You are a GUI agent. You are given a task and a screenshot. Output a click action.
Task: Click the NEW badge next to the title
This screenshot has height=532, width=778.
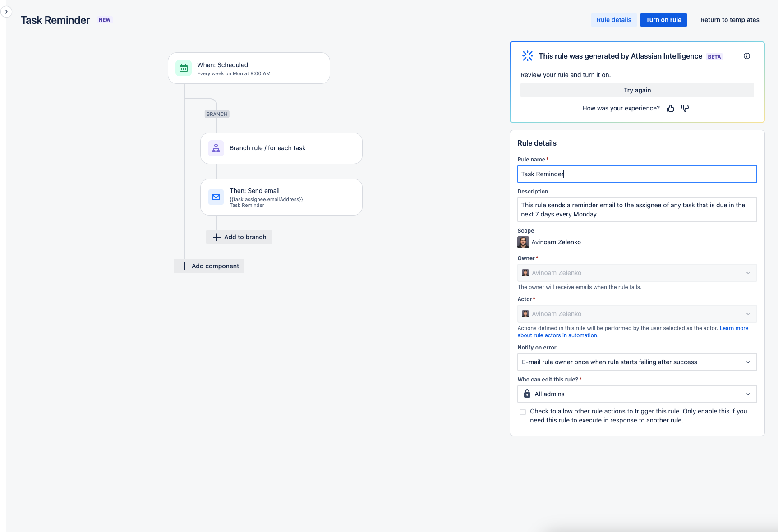point(105,20)
